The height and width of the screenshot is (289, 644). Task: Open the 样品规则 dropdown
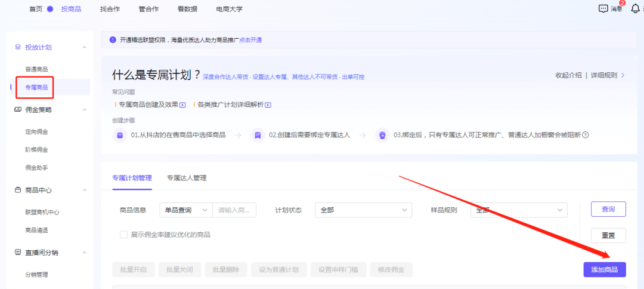click(519, 210)
